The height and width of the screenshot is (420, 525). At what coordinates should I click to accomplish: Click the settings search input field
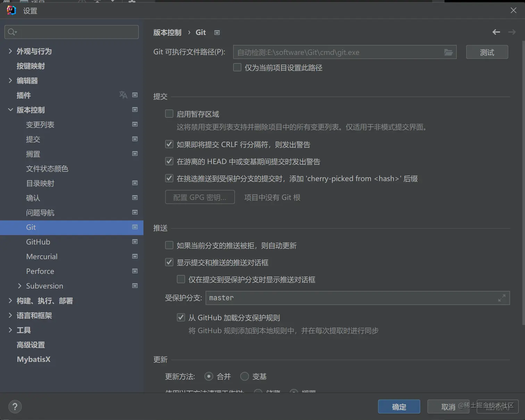[72, 32]
